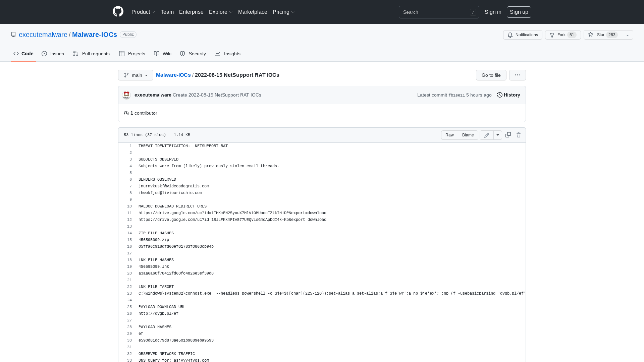
Task: Open the edit options caret
Action: click(498, 135)
